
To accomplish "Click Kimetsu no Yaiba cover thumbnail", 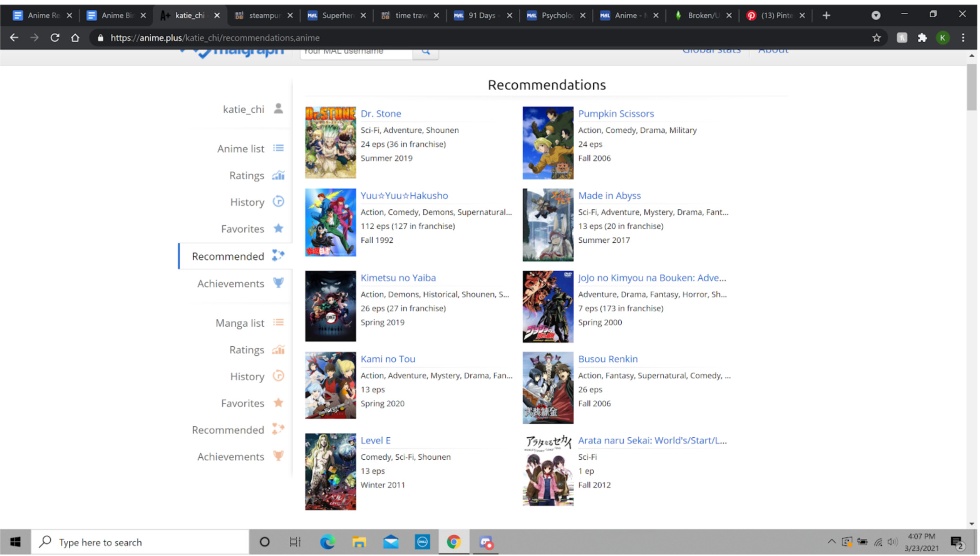I will click(330, 306).
